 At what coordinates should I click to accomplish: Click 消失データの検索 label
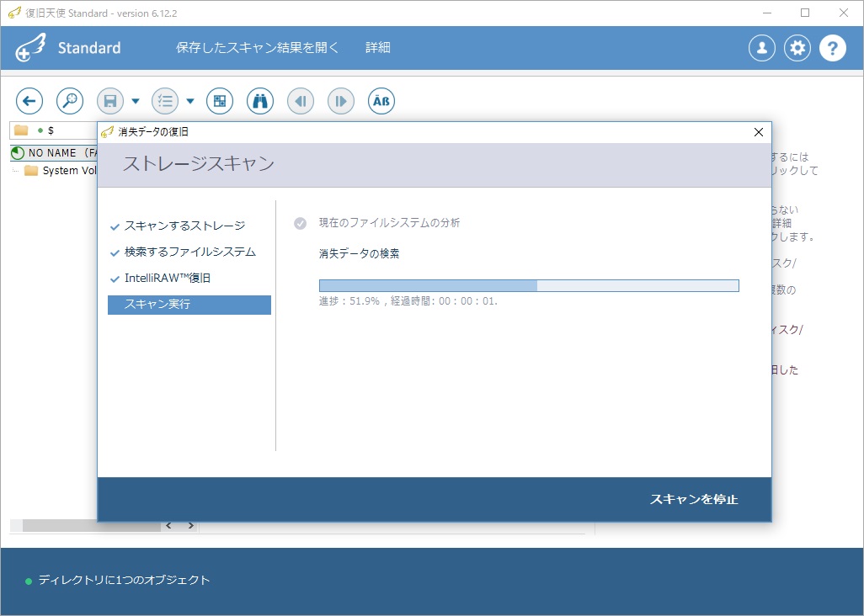[x=360, y=254]
